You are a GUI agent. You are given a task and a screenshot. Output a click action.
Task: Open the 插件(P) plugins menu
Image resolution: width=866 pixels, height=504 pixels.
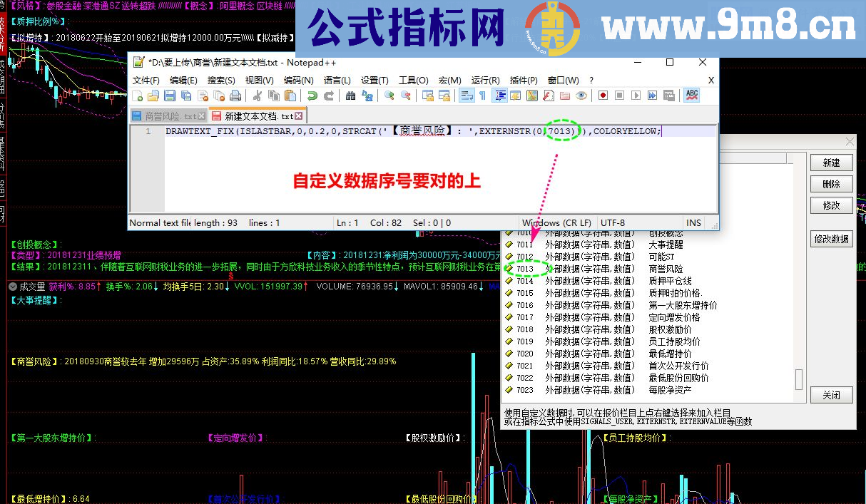(523, 80)
